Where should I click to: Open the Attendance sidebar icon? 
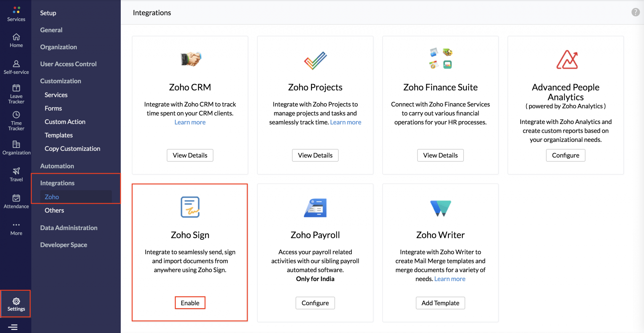tap(15, 199)
